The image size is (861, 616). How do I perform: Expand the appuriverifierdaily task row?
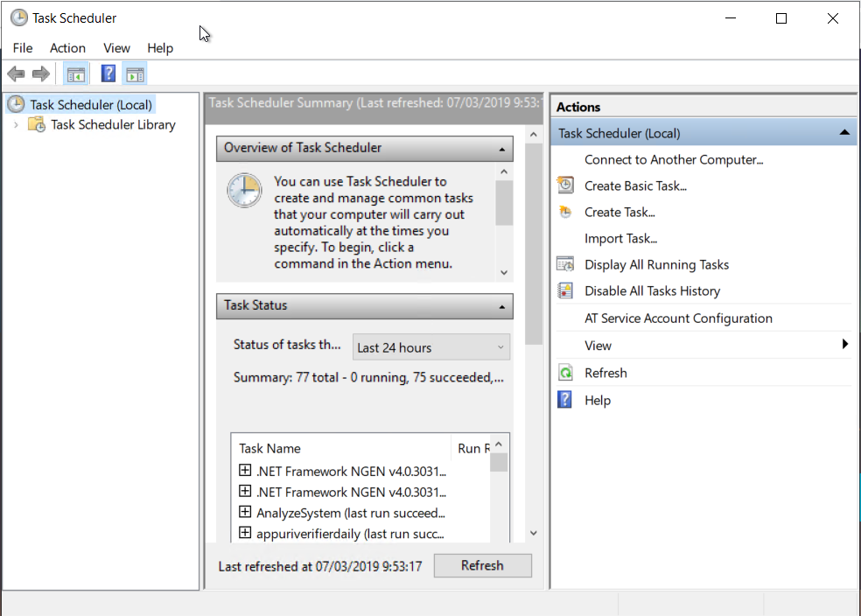pyautogui.click(x=245, y=533)
